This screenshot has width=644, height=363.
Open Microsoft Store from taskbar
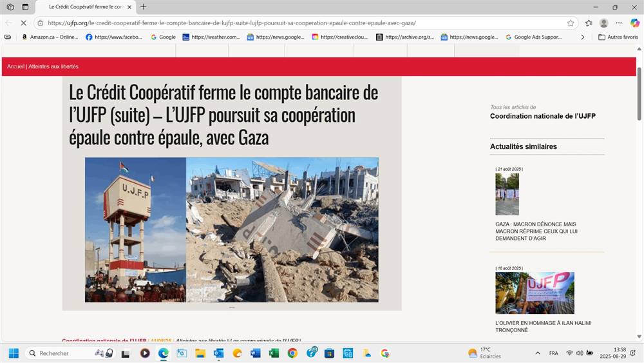coord(329,353)
